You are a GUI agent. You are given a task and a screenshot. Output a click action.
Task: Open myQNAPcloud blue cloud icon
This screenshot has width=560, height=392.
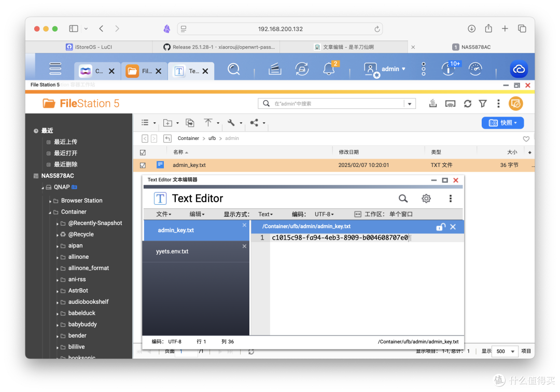(x=519, y=69)
